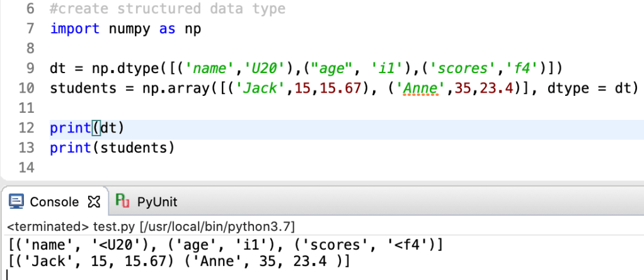Click line number 14 in the gutter
644x280 pixels.
pos(25,168)
